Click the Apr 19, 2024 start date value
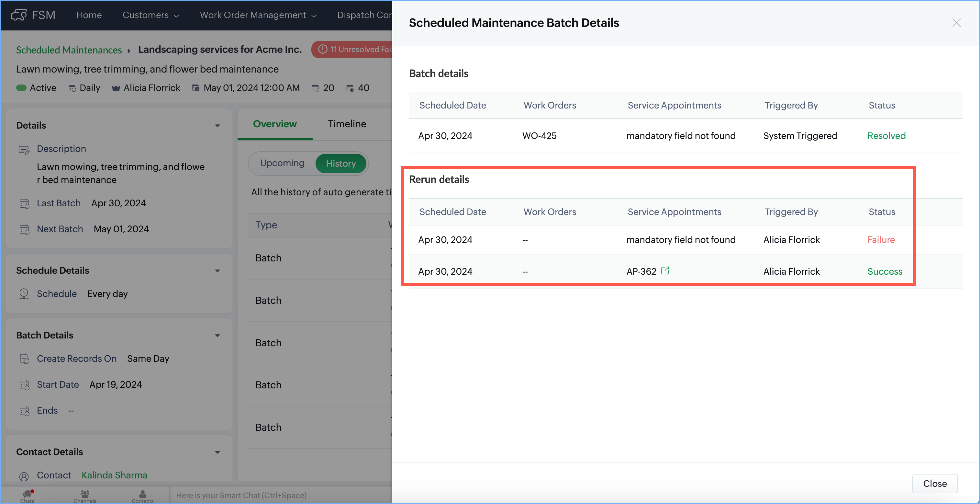This screenshot has width=980, height=504. tap(116, 385)
